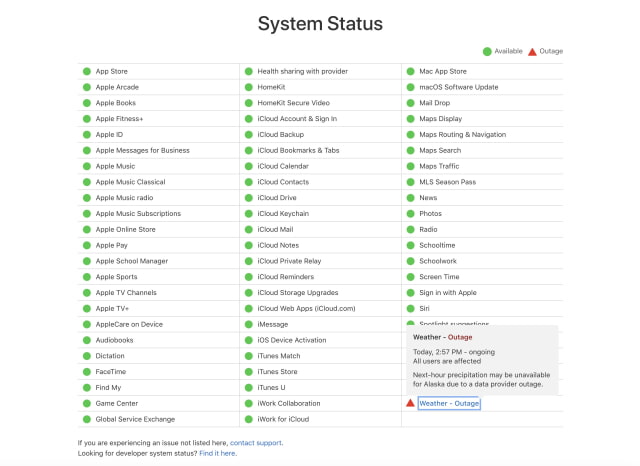Screen dimensions: 640x466
Task: Open the contact support link
Action: point(256,442)
